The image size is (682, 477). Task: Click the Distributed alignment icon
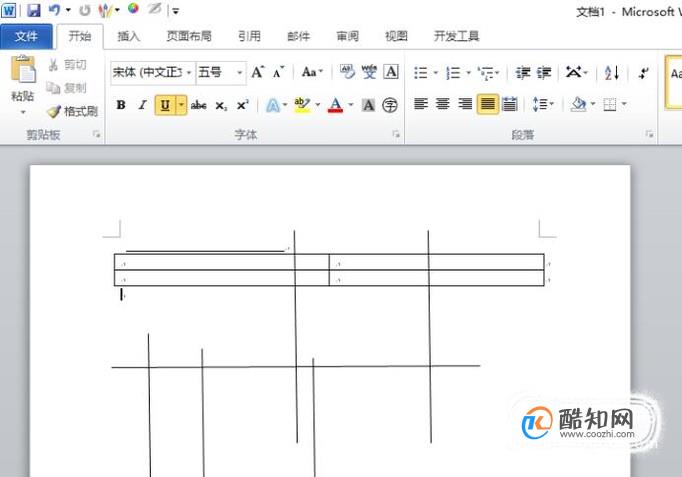[509, 104]
